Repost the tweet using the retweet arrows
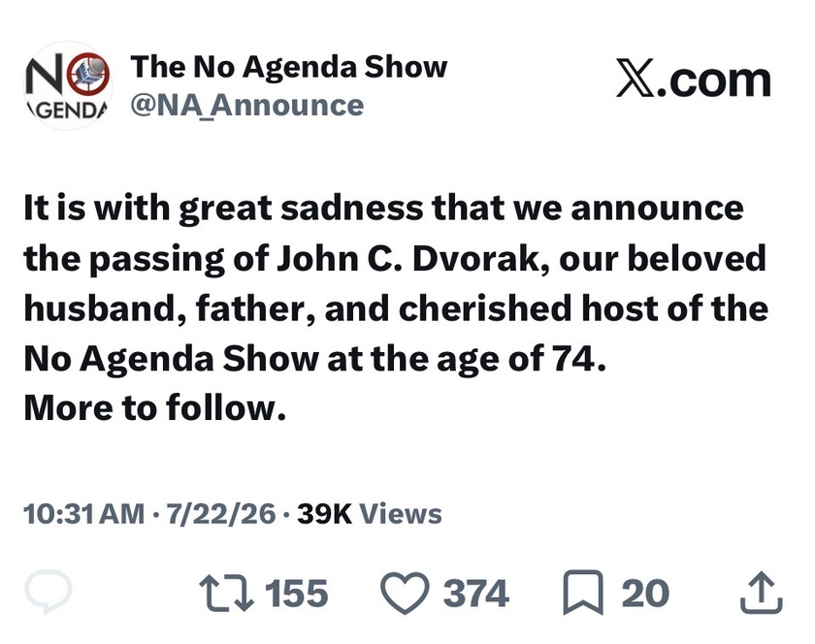 click(227, 592)
